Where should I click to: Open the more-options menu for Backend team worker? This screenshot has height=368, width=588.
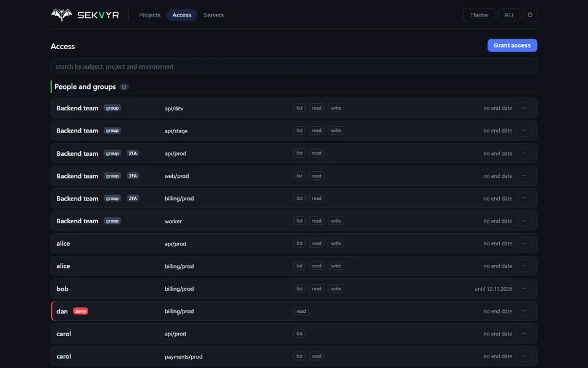(x=524, y=221)
